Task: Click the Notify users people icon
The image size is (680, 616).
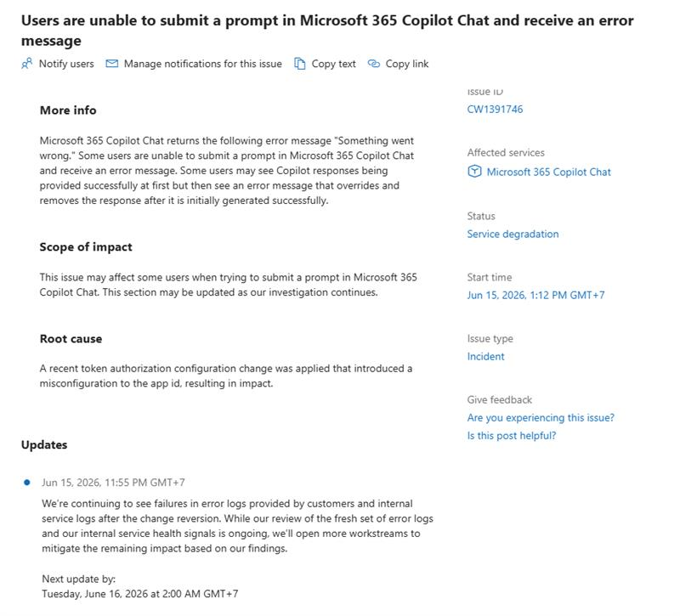Action: [x=27, y=64]
